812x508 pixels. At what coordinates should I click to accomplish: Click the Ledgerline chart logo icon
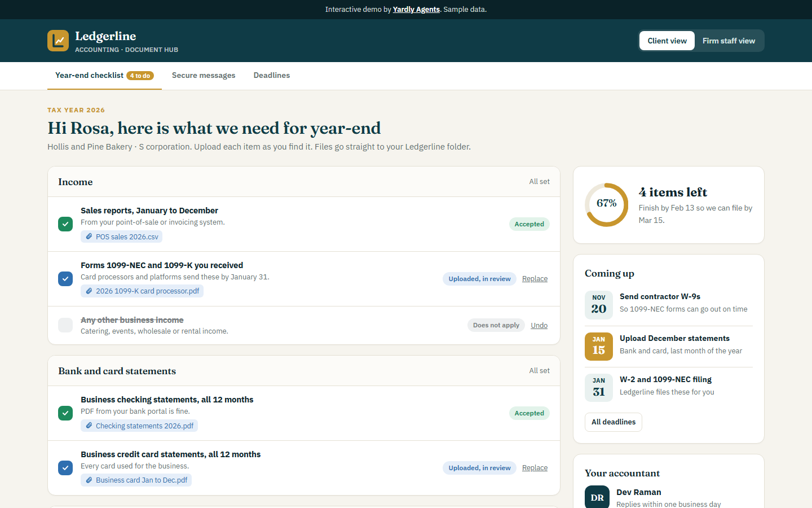pos(58,41)
